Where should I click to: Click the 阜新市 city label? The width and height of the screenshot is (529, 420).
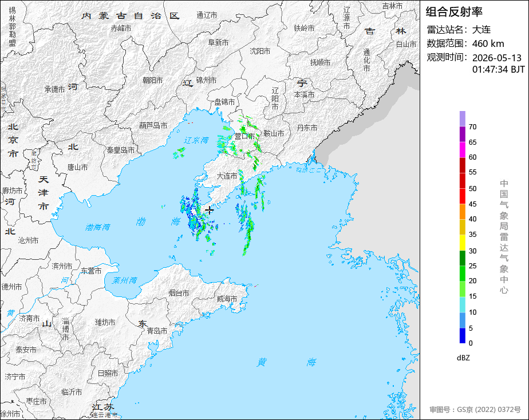click(x=218, y=42)
